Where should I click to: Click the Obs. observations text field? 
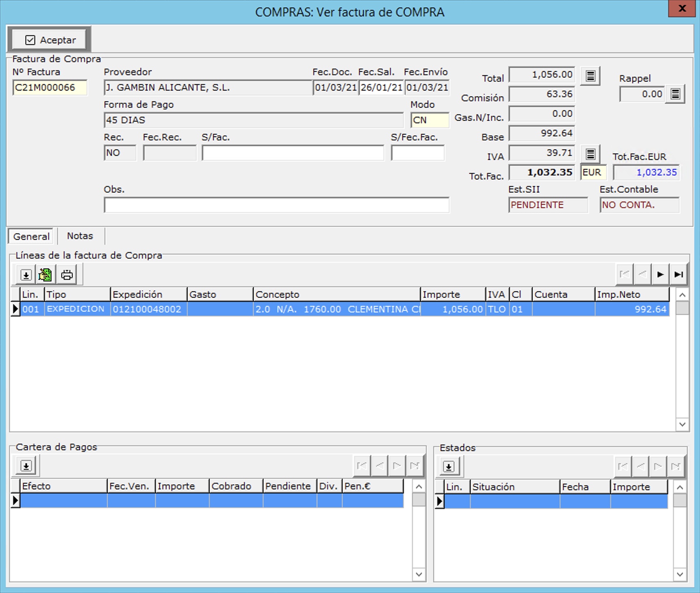pyautogui.click(x=276, y=205)
